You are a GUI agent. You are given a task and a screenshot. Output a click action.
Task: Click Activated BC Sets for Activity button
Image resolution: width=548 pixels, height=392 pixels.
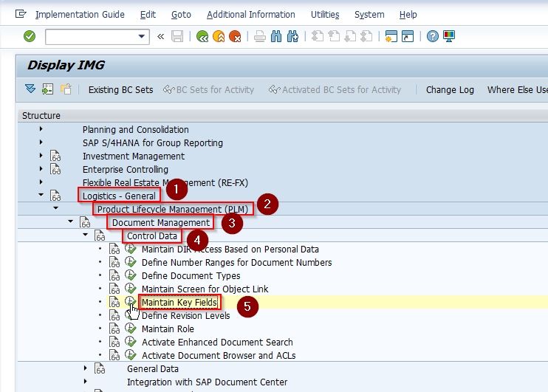click(335, 90)
